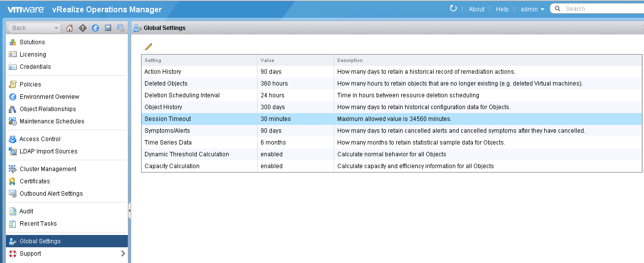Click the 24 hours value
The height and width of the screenshot is (263, 644).
click(272, 95)
